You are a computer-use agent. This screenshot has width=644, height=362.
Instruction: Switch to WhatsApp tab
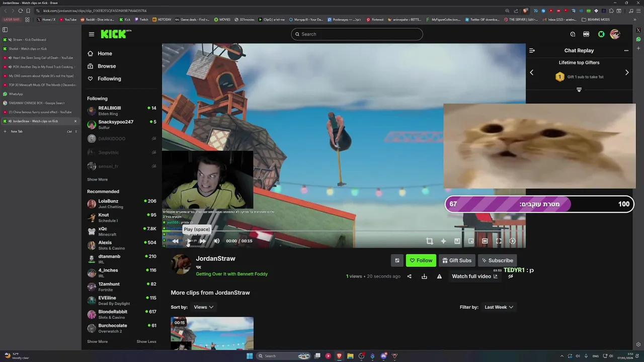pos(40,94)
